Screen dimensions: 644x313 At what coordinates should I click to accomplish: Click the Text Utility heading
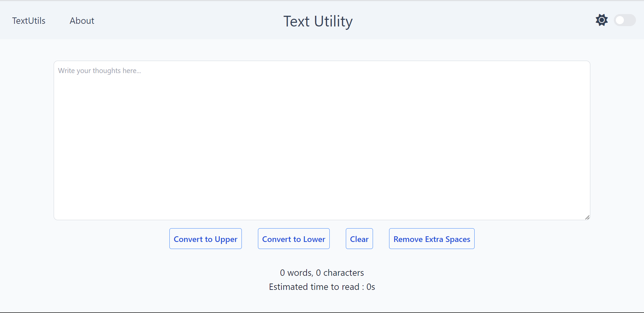318,21
